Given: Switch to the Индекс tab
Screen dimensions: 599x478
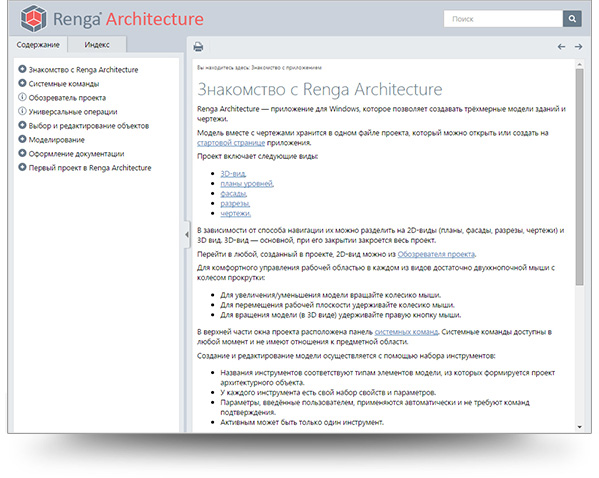Looking at the screenshot, I should [x=97, y=45].
